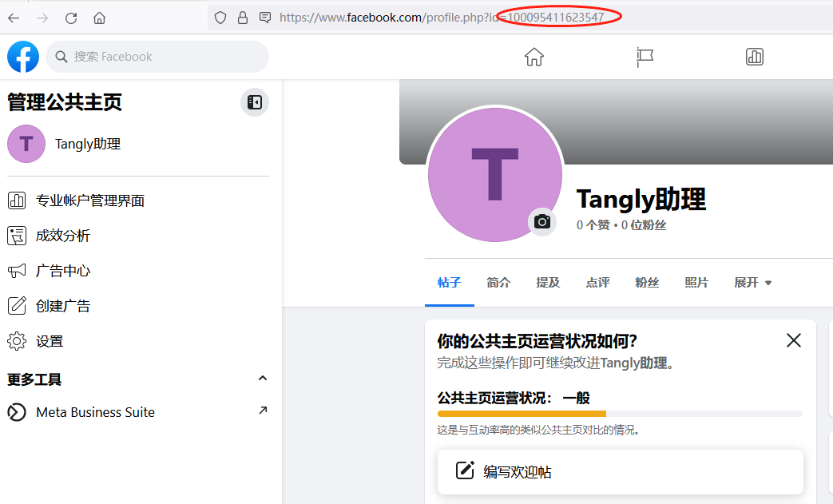The width and height of the screenshot is (833, 504).
Task: Close the 你的公共主页运营状况如何 card
Action: (794, 340)
